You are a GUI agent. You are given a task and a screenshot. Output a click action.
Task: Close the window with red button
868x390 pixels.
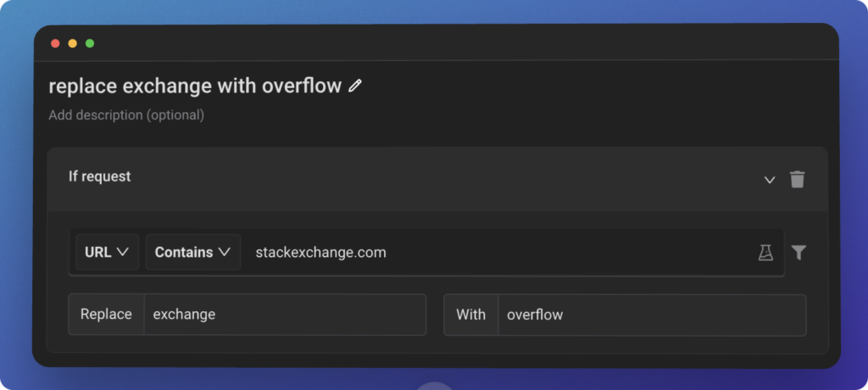pos(55,43)
